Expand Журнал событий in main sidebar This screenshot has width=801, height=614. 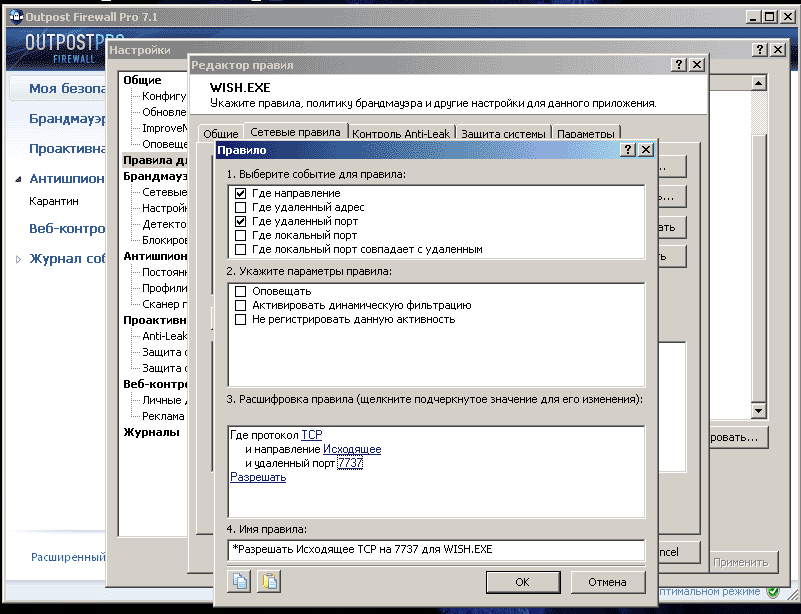[x=18, y=259]
